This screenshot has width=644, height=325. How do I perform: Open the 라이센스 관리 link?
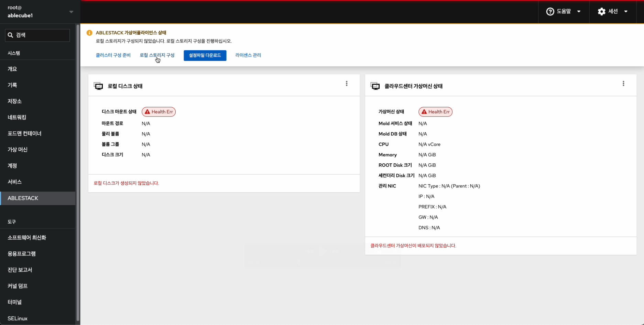pos(248,55)
